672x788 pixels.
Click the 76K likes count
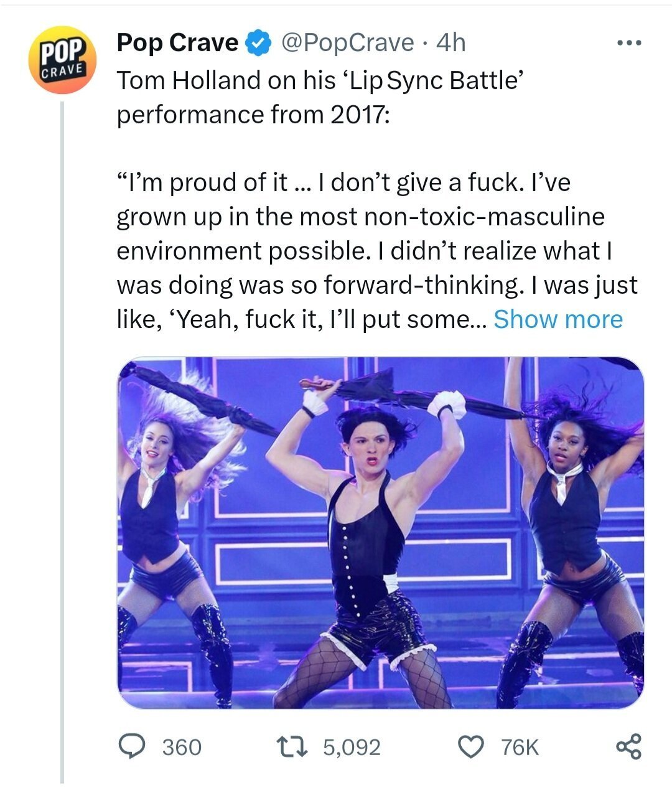(x=520, y=746)
